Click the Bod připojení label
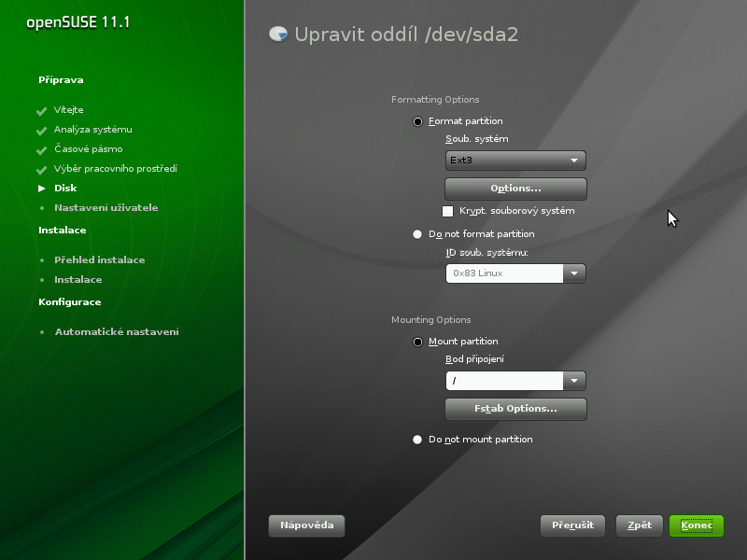747x560 pixels. (x=475, y=359)
